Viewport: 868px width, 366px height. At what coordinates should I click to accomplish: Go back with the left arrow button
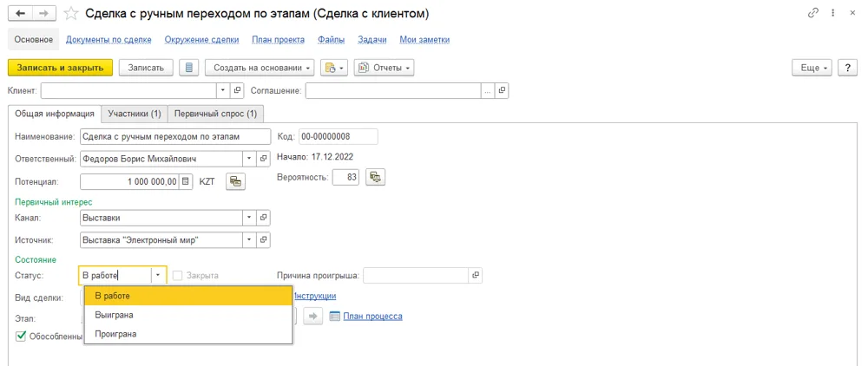coord(22,14)
